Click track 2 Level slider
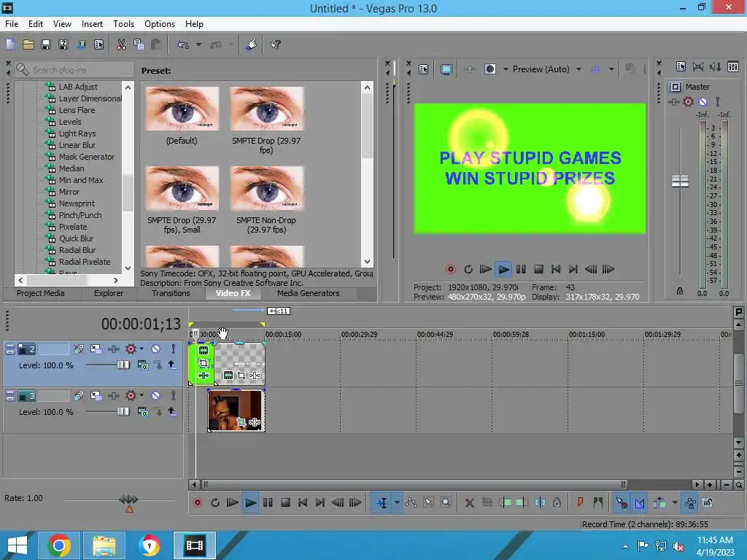 click(123, 365)
